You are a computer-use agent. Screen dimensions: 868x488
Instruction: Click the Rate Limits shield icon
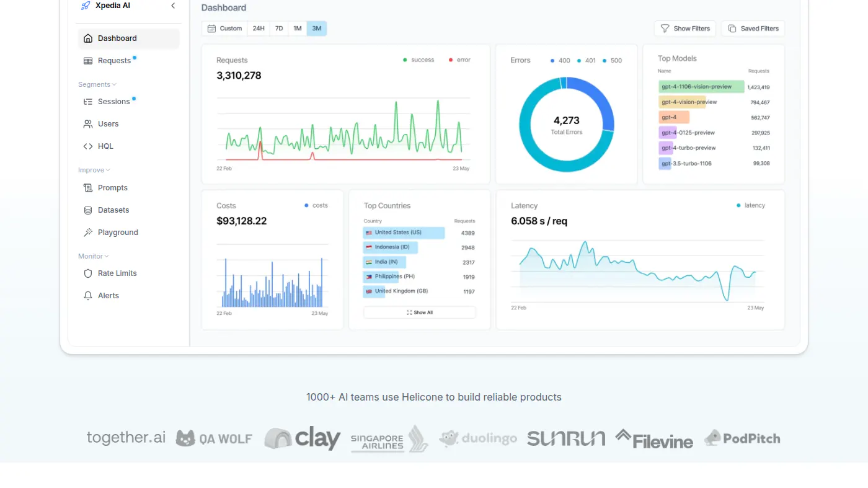(88, 273)
